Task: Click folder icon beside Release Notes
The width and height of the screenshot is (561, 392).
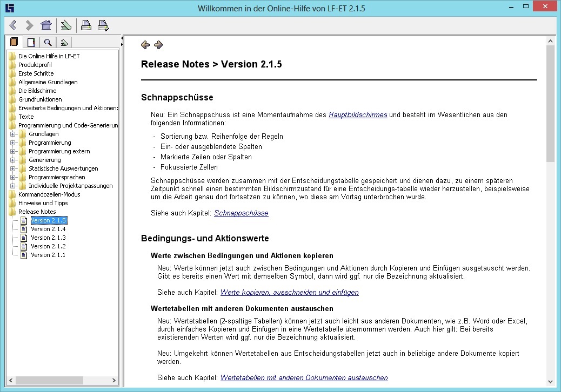Action: coord(12,212)
